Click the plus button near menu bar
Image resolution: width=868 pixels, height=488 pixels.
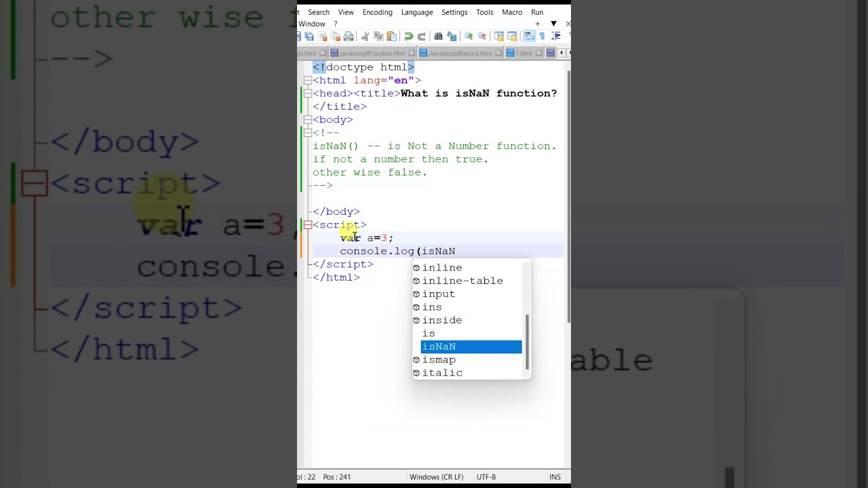coord(538,24)
